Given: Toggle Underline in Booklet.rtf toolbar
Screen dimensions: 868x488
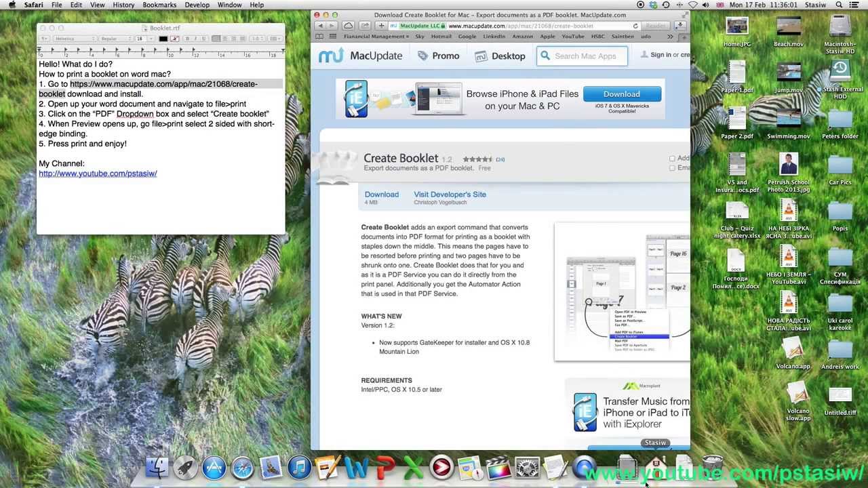Looking at the screenshot, I should (203, 39).
